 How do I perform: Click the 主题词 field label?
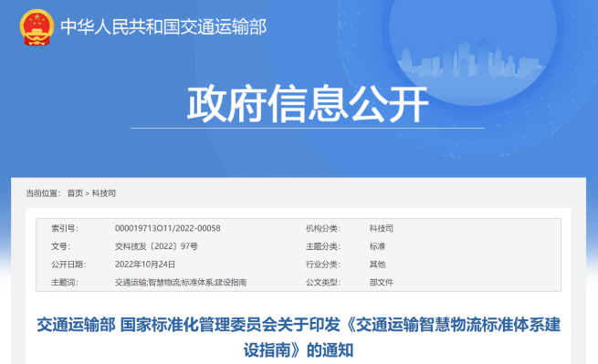tap(65, 283)
